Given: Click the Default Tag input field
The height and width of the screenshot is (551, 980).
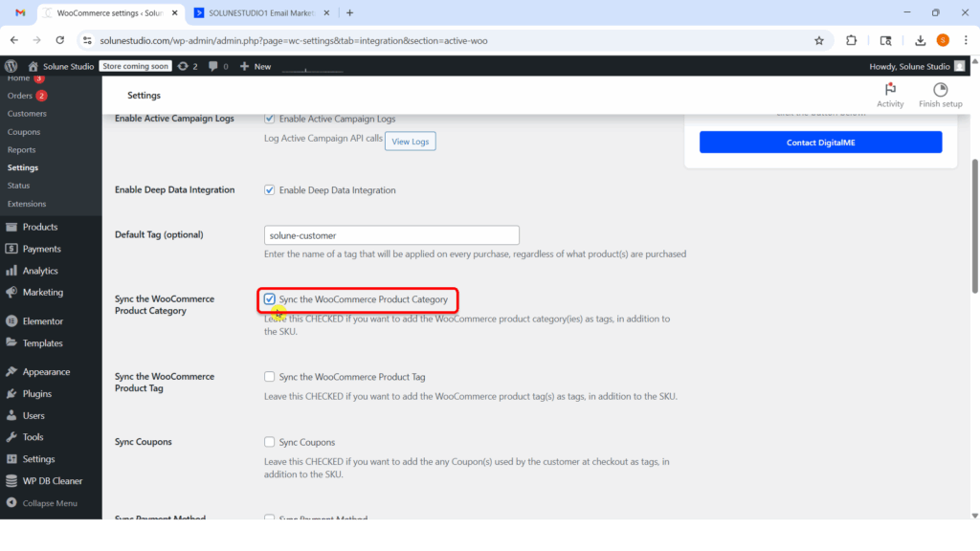Looking at the screenshot, I should (x=391, y=235).
